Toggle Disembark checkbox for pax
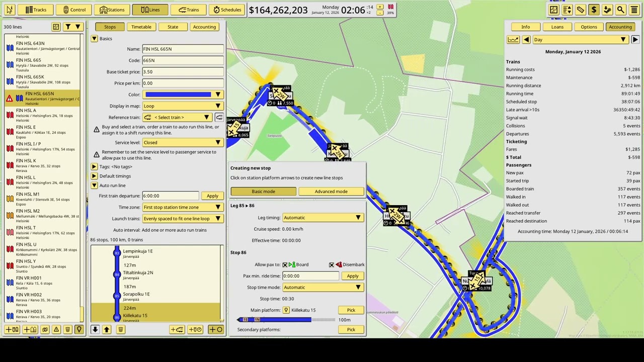The image size is (644, 362). pos(332,265)
